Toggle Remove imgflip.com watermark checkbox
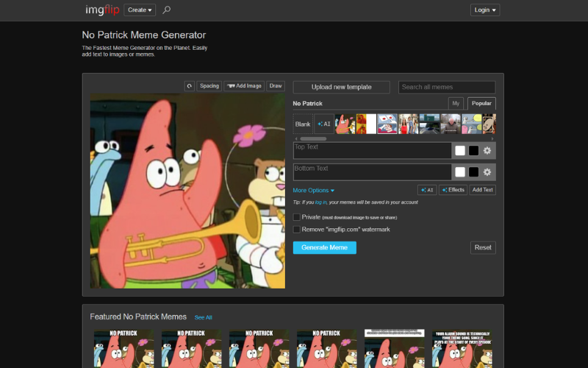The height and width of the screenshot is (368, 588). (297, 230)
